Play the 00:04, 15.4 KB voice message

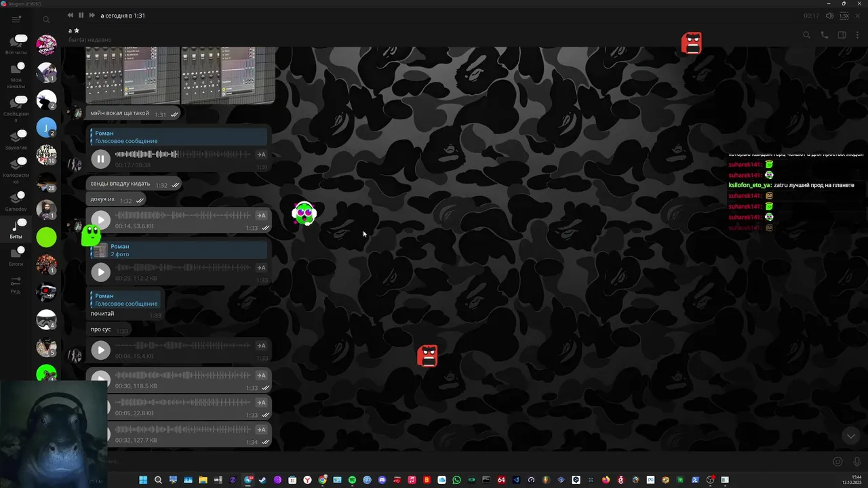(x=100, y=350)
